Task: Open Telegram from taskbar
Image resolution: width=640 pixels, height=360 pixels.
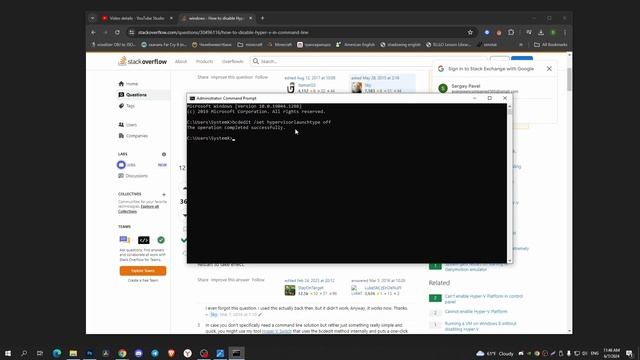Action: coord(155,353)
